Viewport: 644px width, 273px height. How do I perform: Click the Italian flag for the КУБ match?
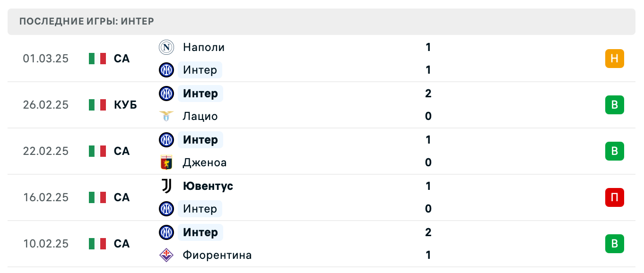97,105
